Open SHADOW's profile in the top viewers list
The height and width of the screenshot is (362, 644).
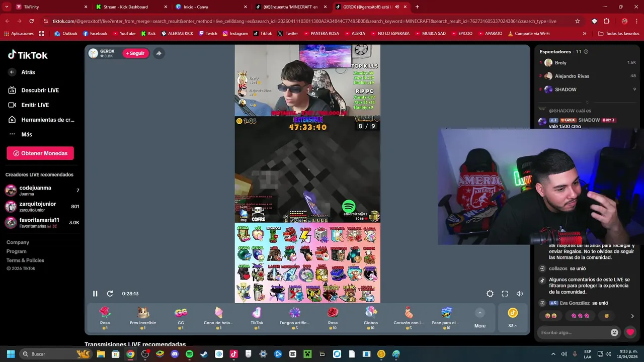tap(588, 89)
